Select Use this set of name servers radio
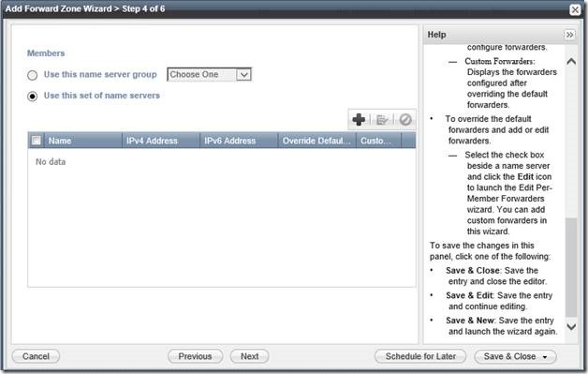The width and height of the screenshot is (588, 374). tap(32, 97)
